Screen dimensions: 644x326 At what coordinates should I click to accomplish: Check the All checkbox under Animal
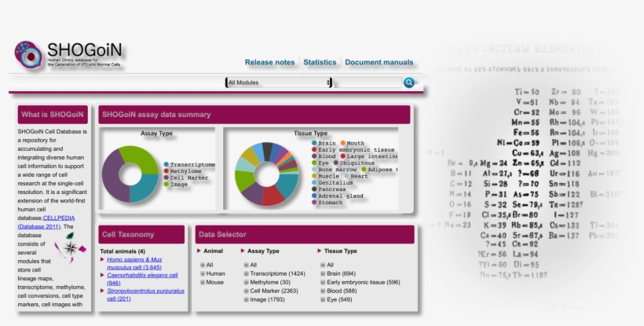coord(203,266)
